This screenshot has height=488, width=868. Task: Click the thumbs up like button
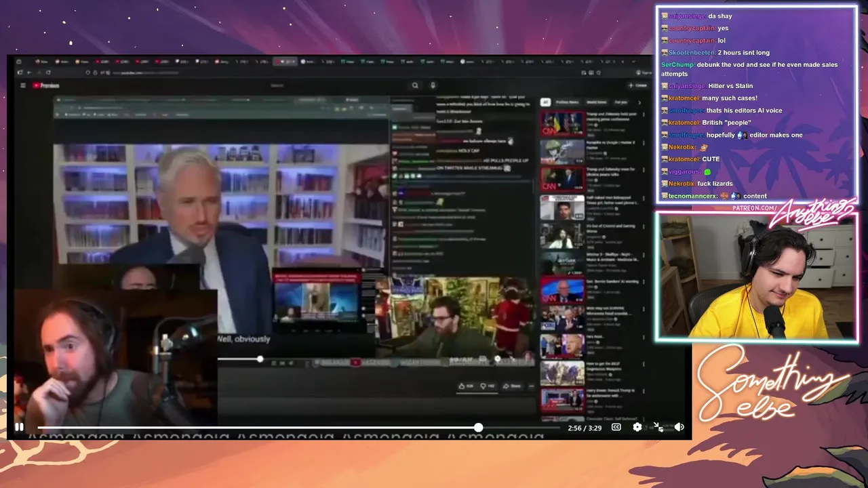click(x=466, y=386)
